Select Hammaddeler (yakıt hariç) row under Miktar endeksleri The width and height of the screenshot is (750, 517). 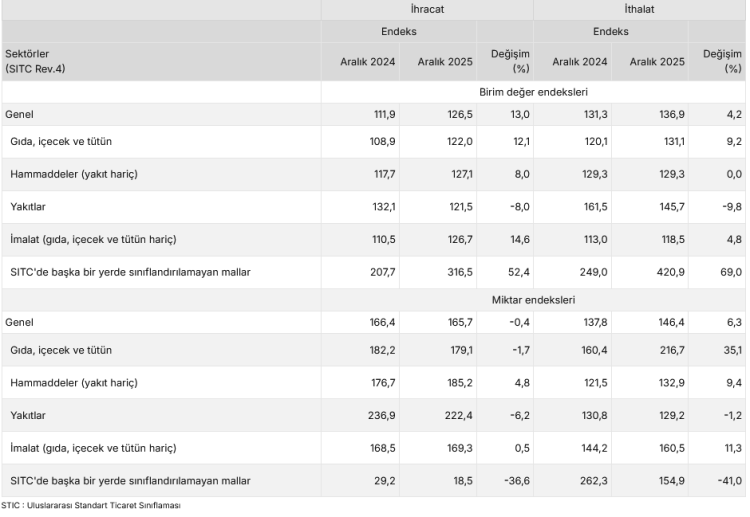(x=73, y=383)
